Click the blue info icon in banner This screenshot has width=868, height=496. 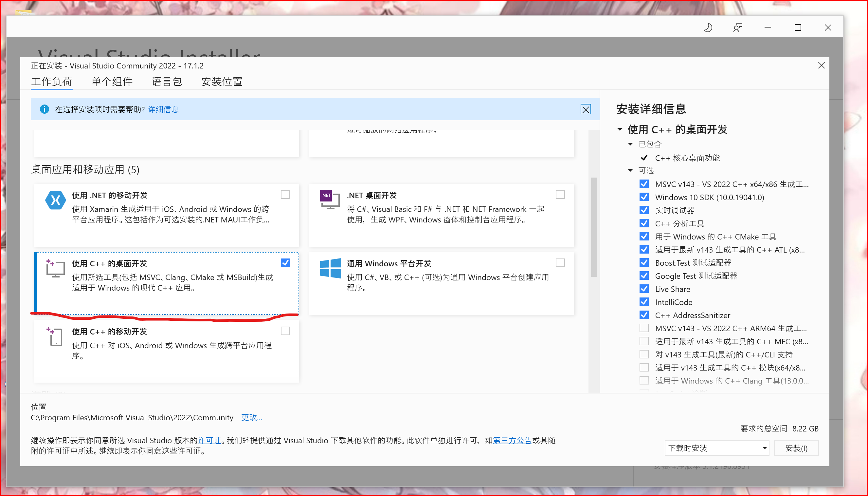(x=44, y=109)
